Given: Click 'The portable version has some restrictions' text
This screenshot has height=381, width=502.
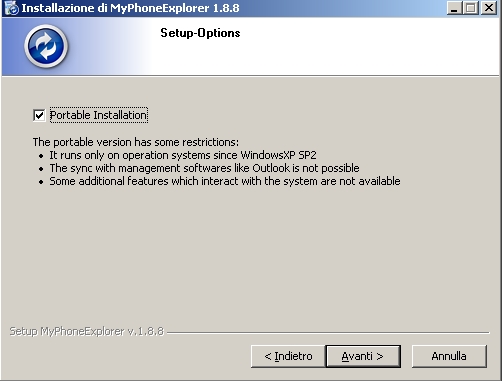Looking at the screenshot, I should pyautogui.click(x=136, y=142).
